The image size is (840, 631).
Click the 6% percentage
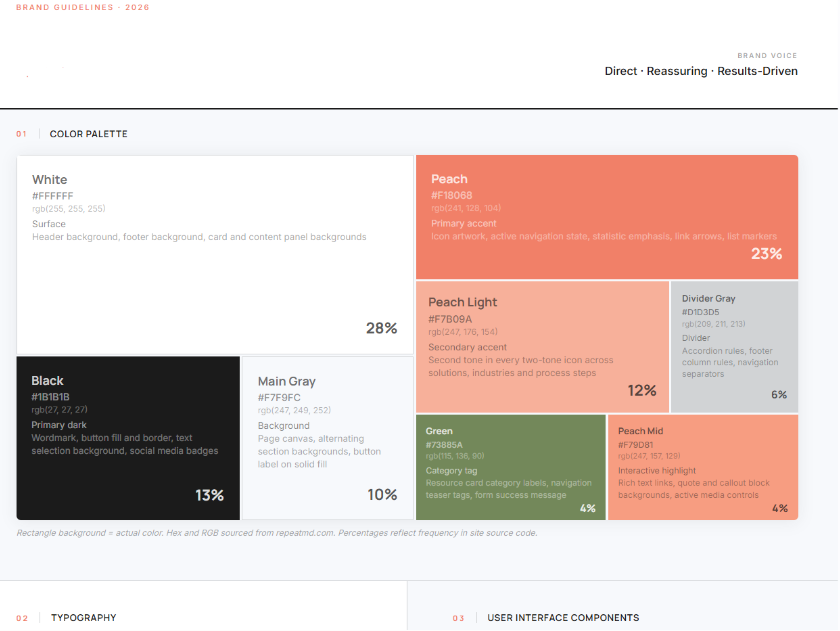[779, 395]
